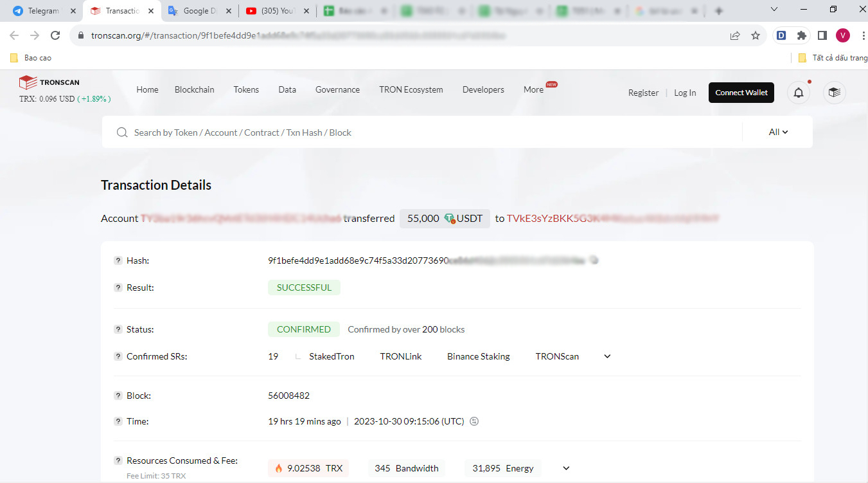Click the help icon next to Confirmed SRs

click(x=118, y=356)
